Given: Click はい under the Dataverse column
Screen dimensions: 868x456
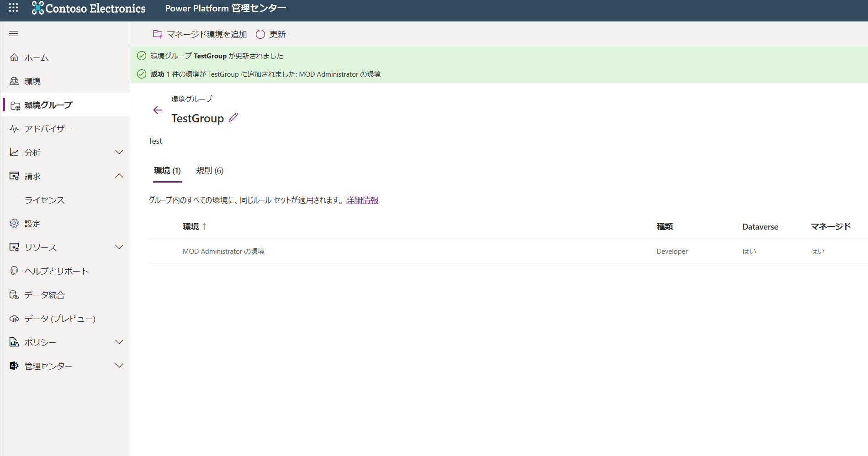Looking at the screenshot, I should click(749, 252).
